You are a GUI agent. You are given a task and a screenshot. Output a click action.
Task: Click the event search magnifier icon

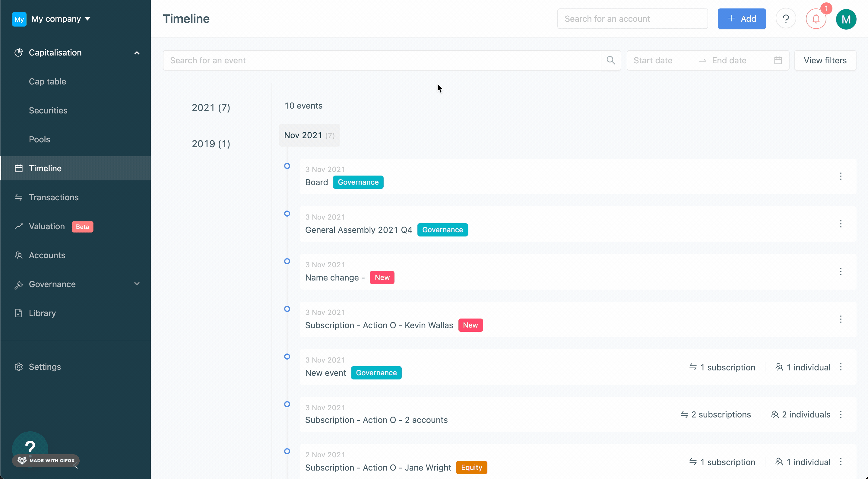click(x=610, y=60)
